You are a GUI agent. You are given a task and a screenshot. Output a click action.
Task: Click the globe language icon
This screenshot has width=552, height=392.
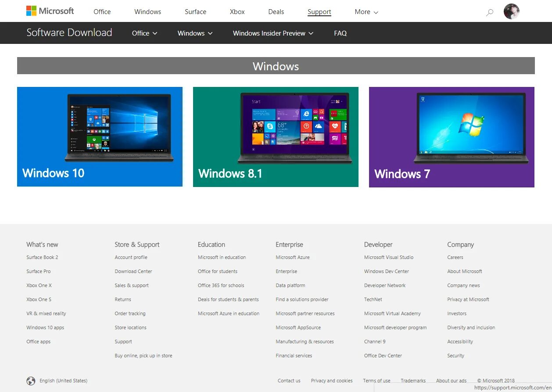tap(31, 381)
